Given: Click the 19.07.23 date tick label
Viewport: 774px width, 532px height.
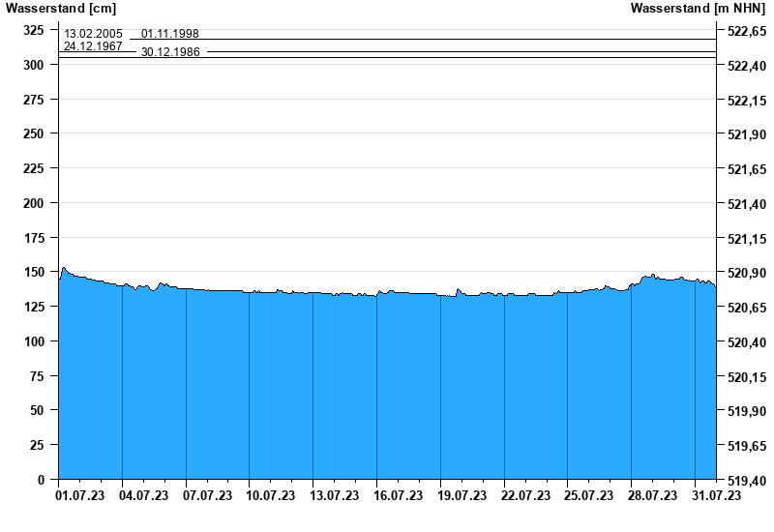Looking at the screenshot, I should click(462, 496).
